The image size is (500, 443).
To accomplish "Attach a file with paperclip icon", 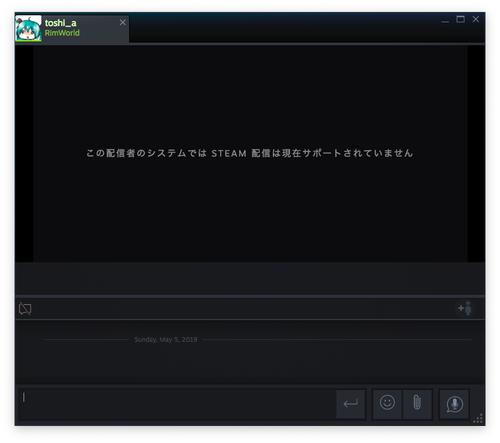I will pyautogui.click(x=417, y=403).
